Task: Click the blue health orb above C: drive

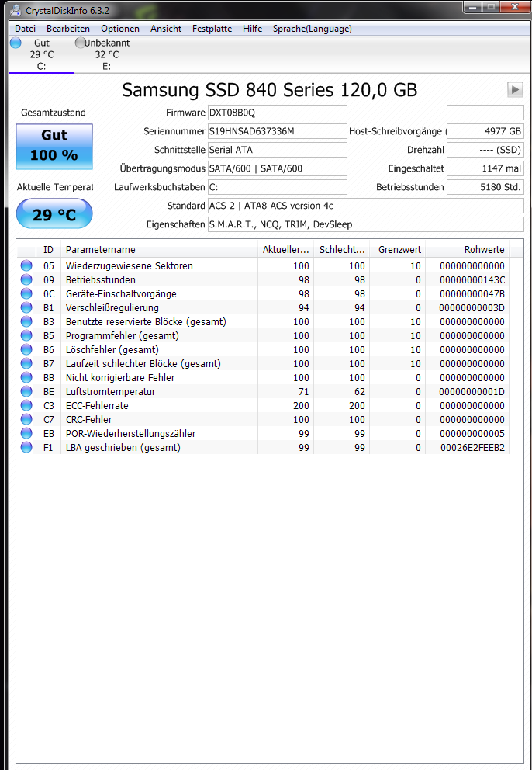Action: [x=16, y=43]
